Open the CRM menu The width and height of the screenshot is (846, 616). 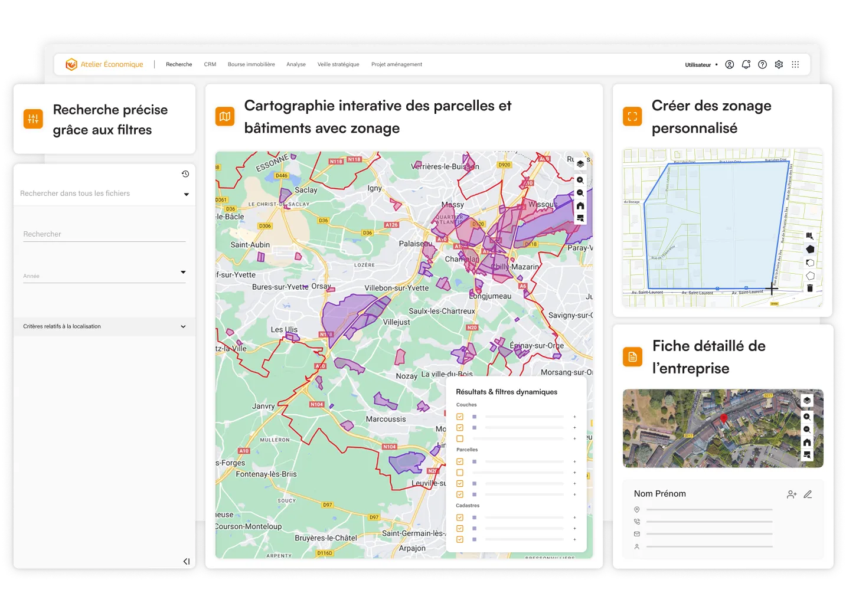(x=210, y=64)
